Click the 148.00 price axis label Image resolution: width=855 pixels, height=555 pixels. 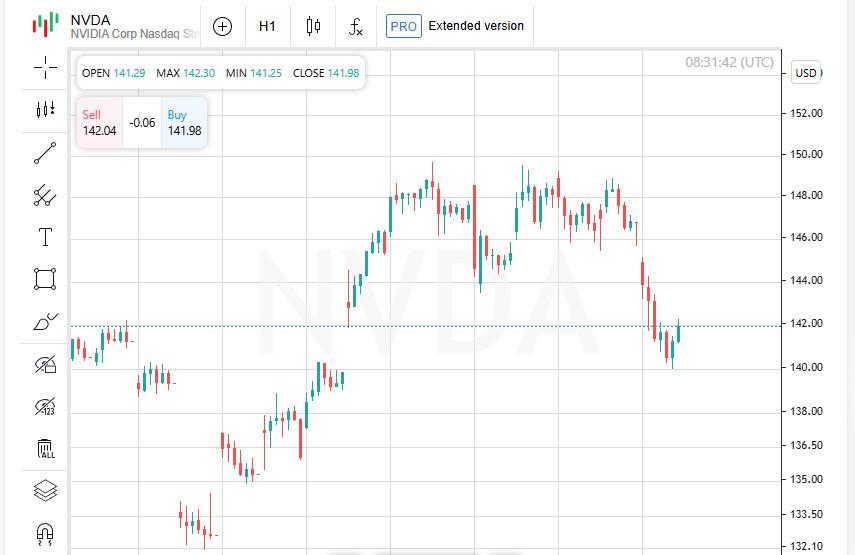click(x=806, y=195)
